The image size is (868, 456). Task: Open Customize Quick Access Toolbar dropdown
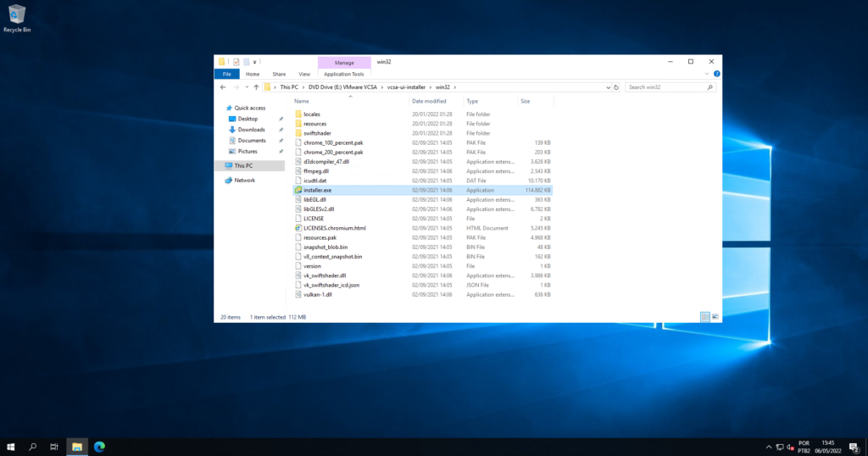(254, 62)
